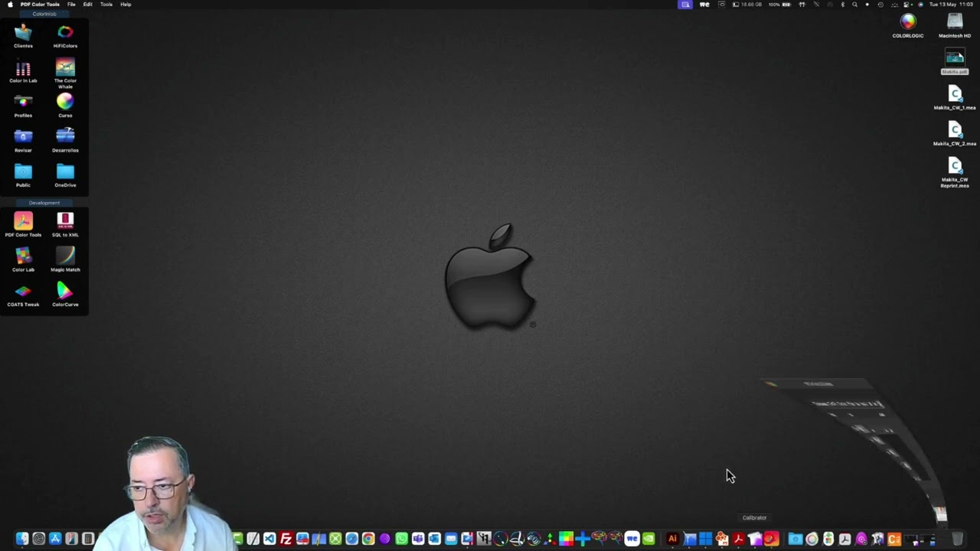980x551 pixels.
Task: Launch Adobe Illustrator from the Dock
Action: click(673, 539)
